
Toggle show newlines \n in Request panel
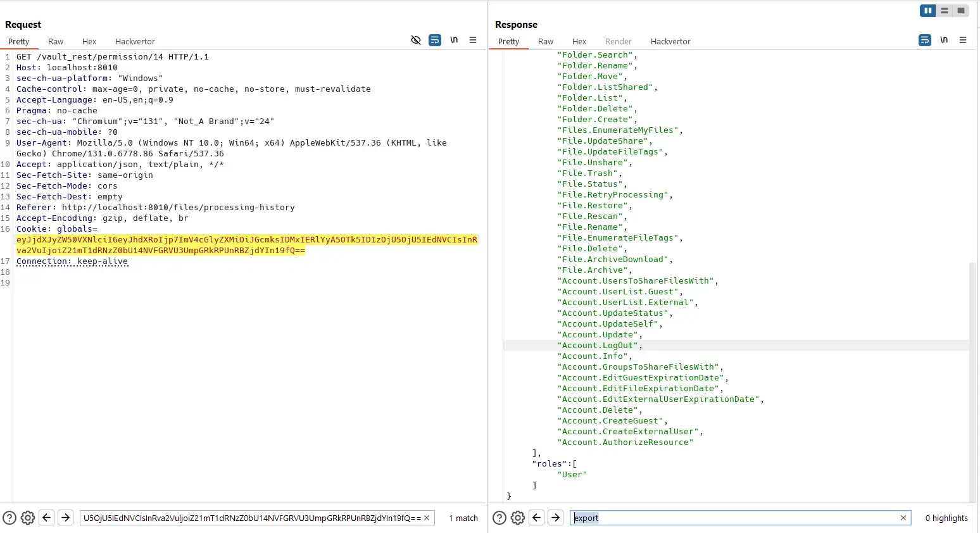tap(454, 40)
